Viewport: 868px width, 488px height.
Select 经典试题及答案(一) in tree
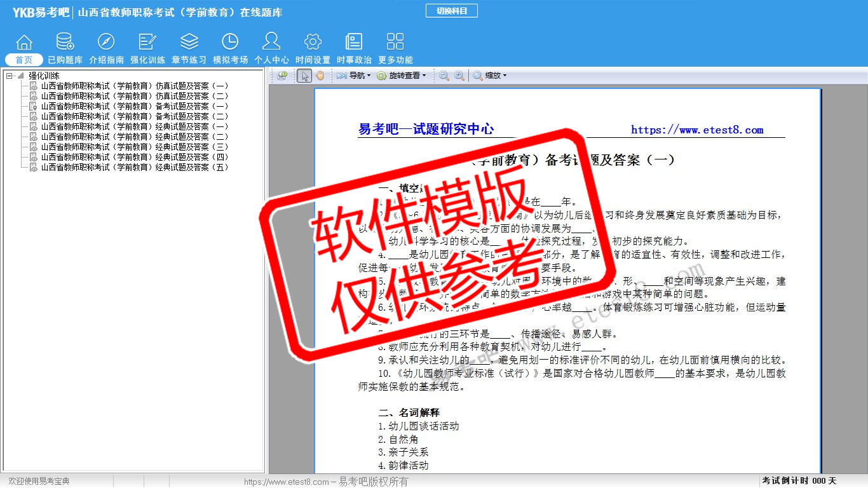click(134, 126)
